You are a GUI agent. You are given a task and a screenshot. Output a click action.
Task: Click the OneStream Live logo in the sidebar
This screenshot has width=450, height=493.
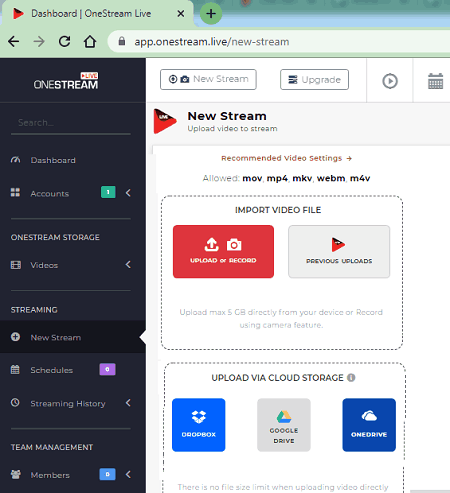pyautogui.click(x=66, y=81)
